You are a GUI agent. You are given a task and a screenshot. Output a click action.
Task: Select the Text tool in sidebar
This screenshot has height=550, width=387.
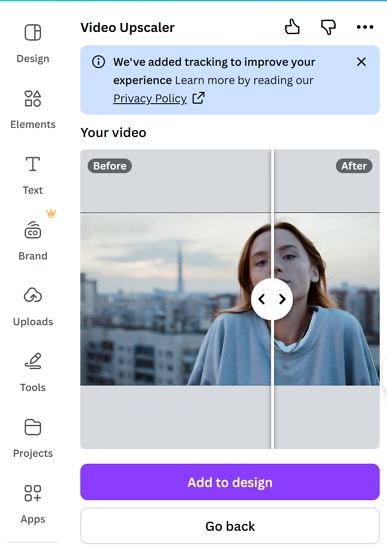tap(33, 175)
